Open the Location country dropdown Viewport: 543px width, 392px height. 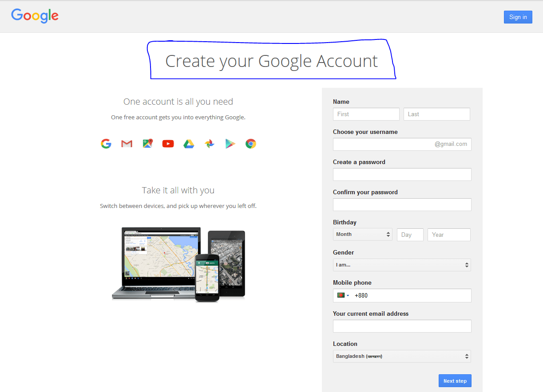pos(401,356)
